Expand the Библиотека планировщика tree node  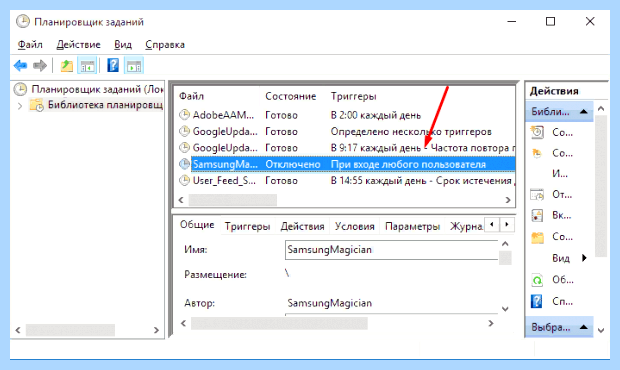point(20,106)
